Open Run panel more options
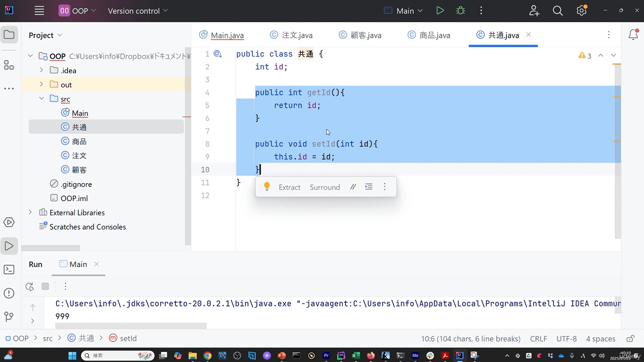The width and height of the screenshot is (644, 362). 65,286
